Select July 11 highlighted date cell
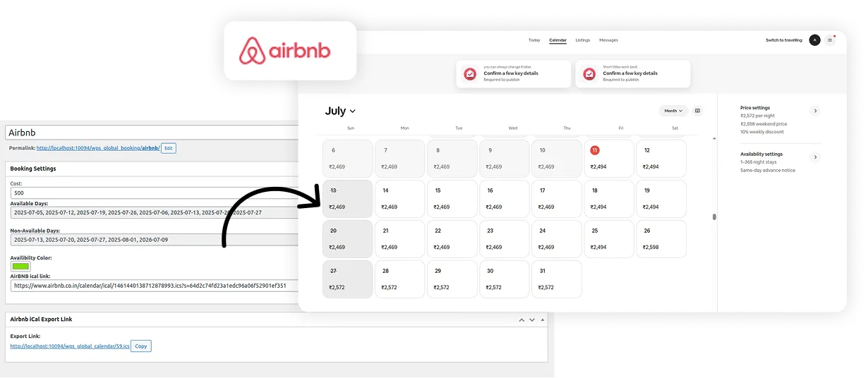The width and height of the screenshot is (868, 378). pyautogui.click(x=608, y=159)
